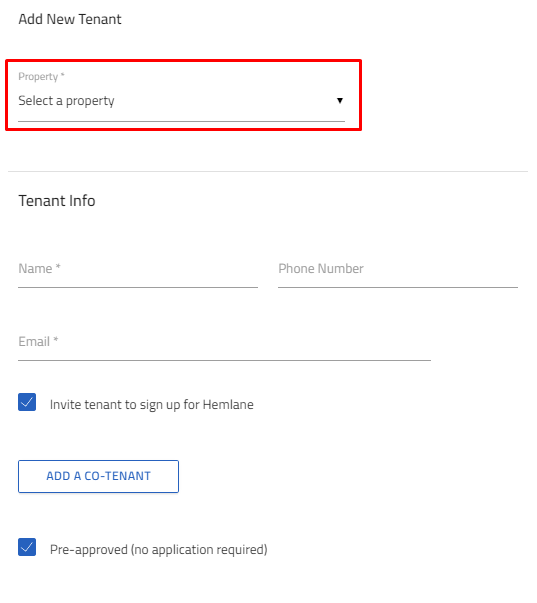Click the underline beneath Phone Number field

[398, 287]
